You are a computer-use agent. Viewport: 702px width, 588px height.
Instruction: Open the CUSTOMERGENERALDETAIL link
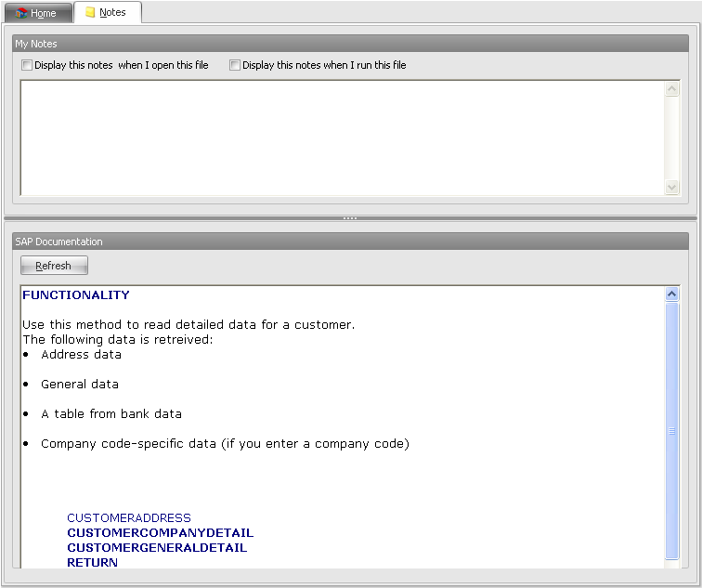click(157, 548)
